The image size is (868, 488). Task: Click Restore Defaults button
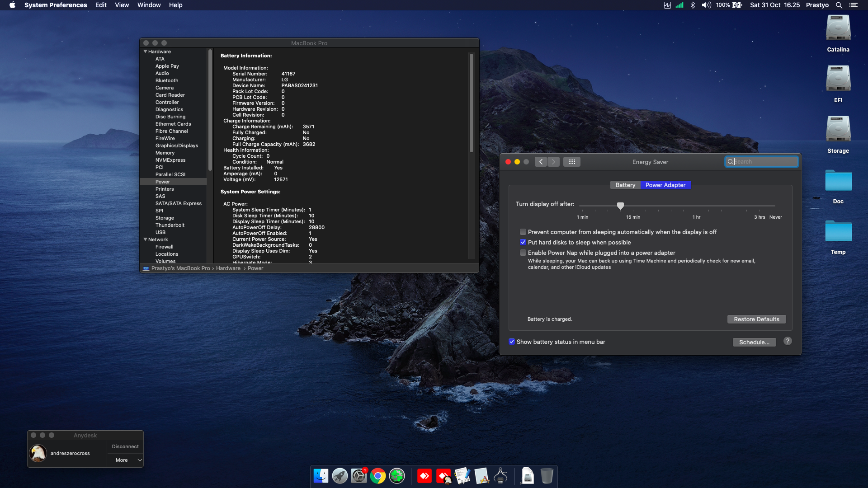[756, 319]
